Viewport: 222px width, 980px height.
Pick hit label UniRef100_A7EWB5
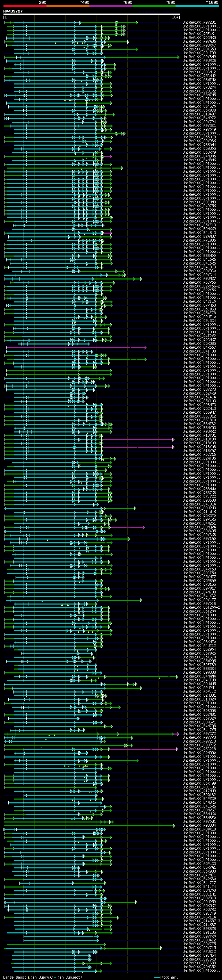(x=199, y=240)
